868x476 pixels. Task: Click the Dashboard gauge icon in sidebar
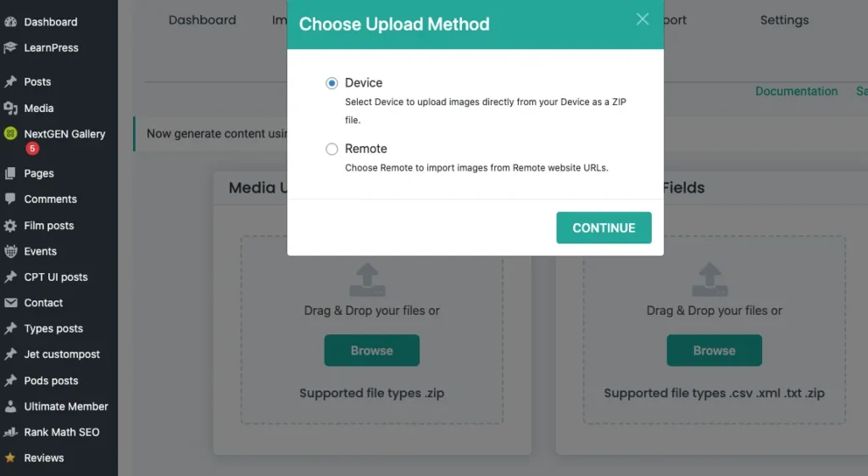pyautogui.click(x=10, y=22)
